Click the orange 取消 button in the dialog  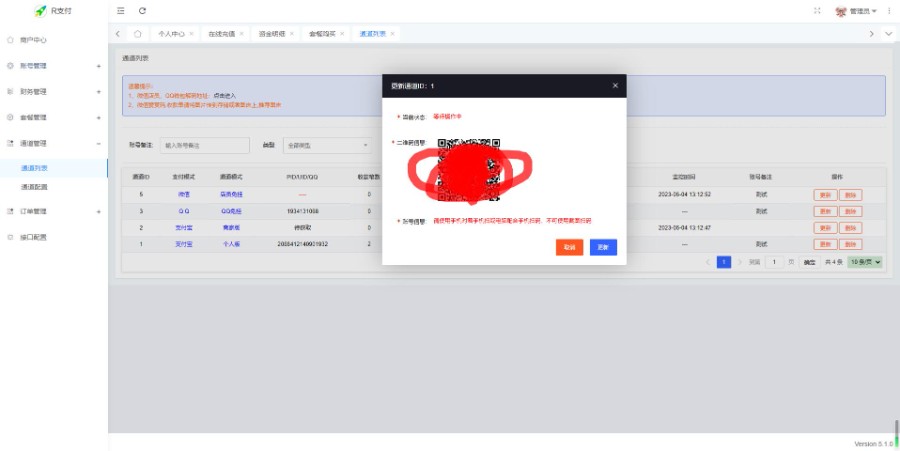[569, 247]
